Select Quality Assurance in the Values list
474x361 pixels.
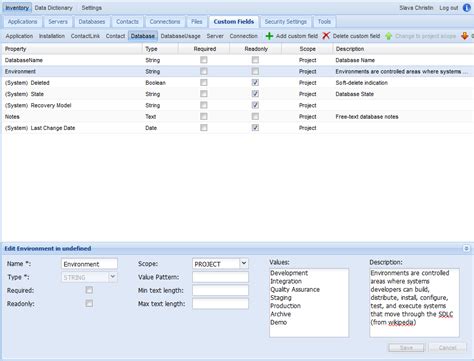(295, 289)
